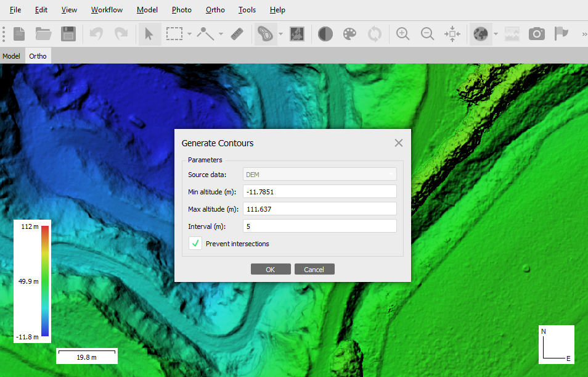Expand rectangle selection dropdown arrow
588x377 pixels.
tap(189, 34)
